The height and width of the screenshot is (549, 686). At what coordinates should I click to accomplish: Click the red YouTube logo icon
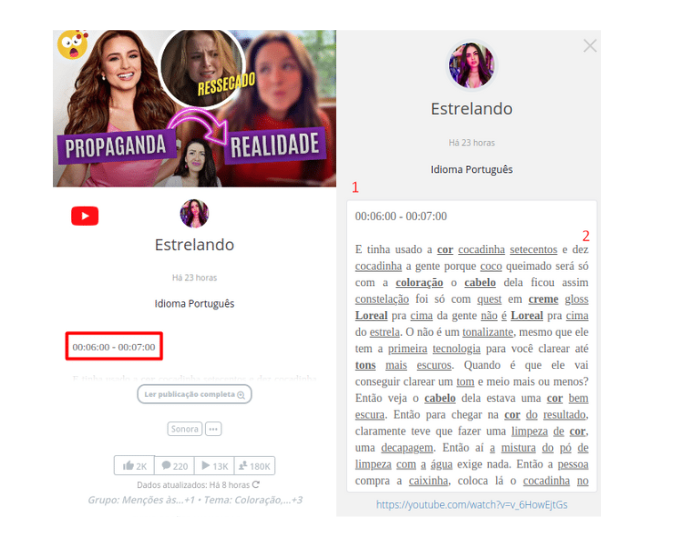(85, 216)
